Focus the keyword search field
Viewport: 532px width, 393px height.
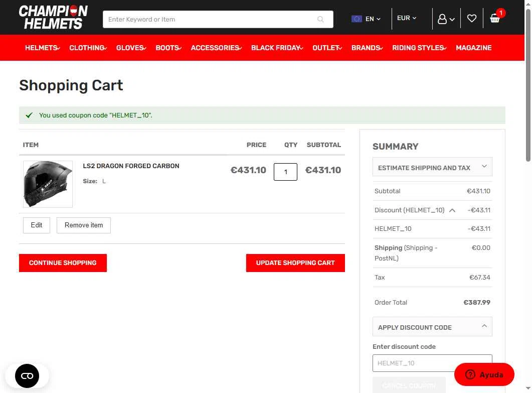pos(218,20)
